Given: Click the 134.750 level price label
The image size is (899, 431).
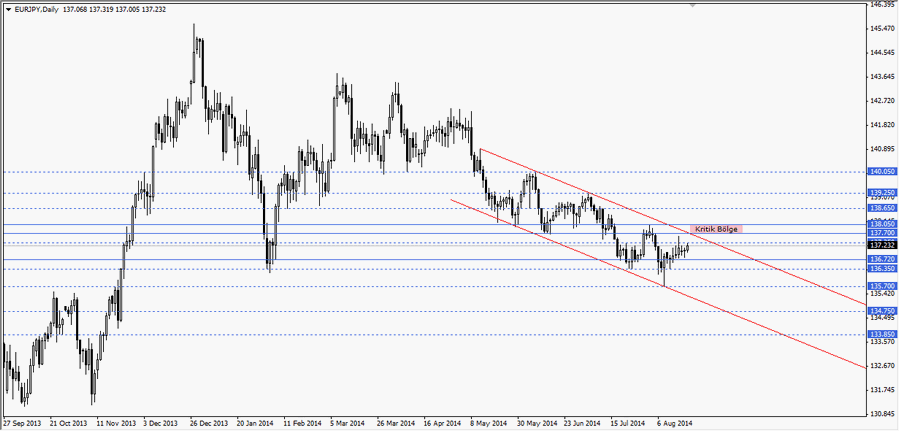Looking at the screenshot, I should 881,311.
